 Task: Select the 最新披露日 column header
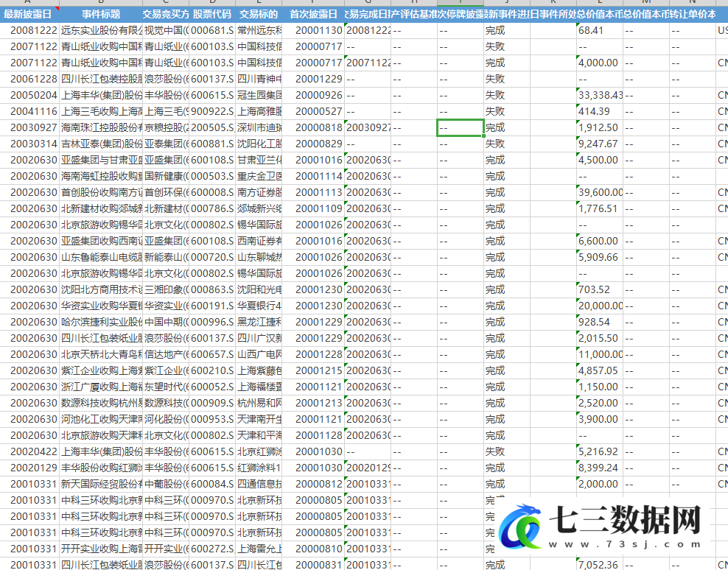click(x=29, y=15)
